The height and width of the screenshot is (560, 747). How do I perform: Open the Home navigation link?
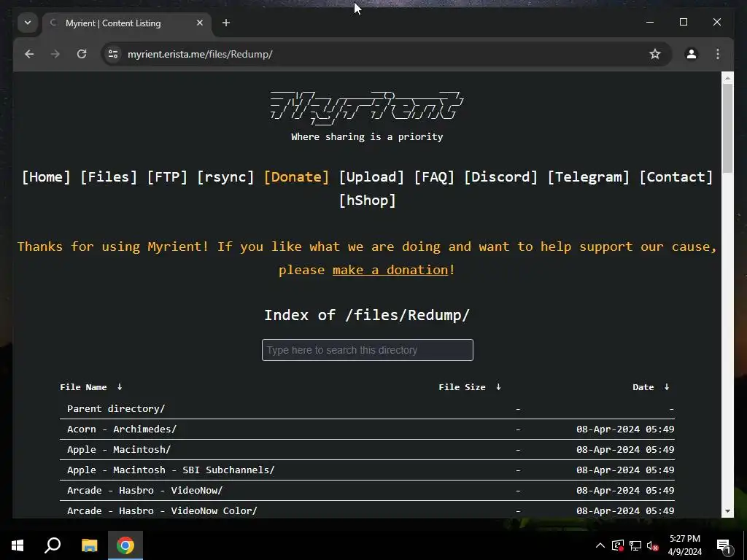46,177
